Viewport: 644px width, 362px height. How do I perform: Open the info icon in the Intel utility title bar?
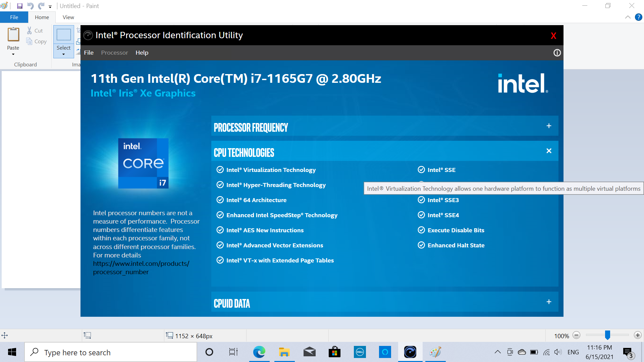(x=557, y=53)
